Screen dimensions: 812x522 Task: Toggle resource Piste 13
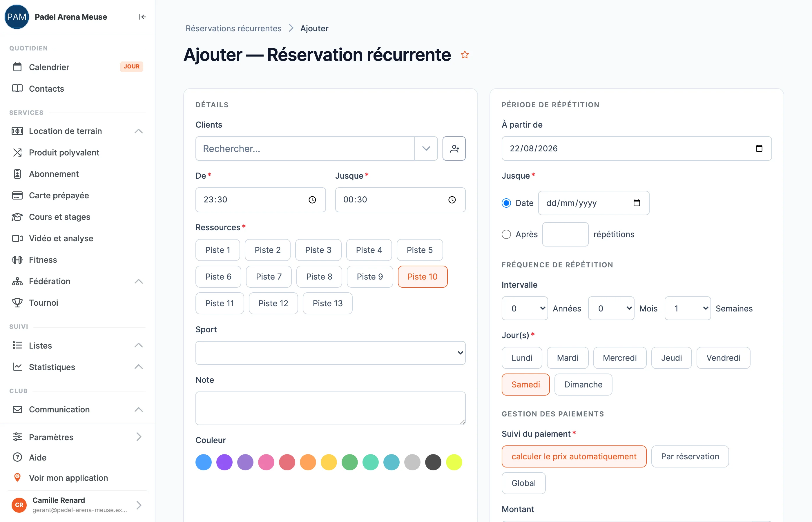(327, 303)
